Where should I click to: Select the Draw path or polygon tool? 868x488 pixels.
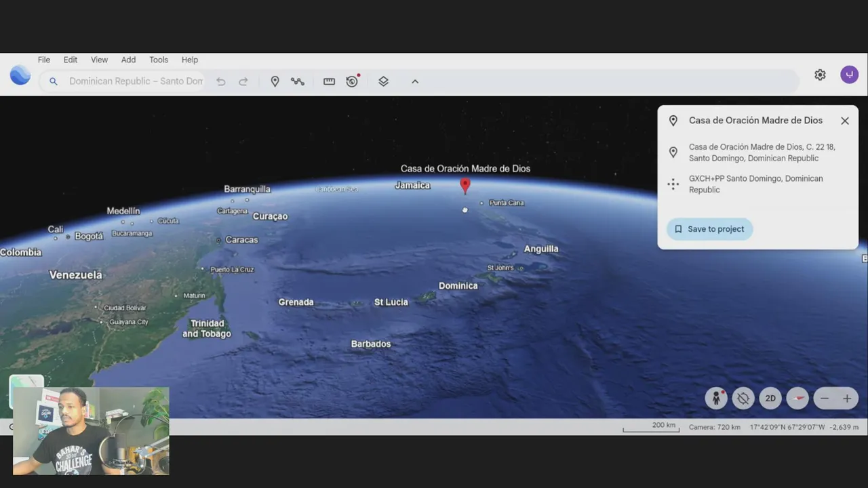coord(298,81)
